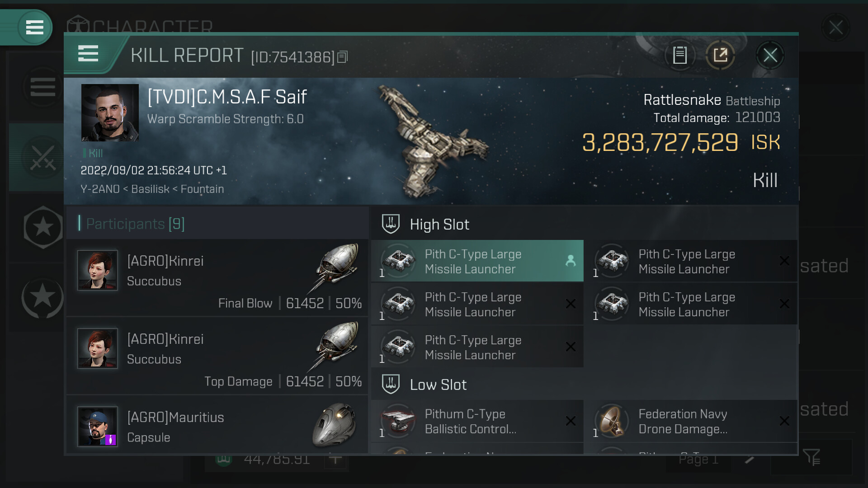Close the kill report window
The width and height of the screenshot is (868, 488).
(x=770, y=56)
